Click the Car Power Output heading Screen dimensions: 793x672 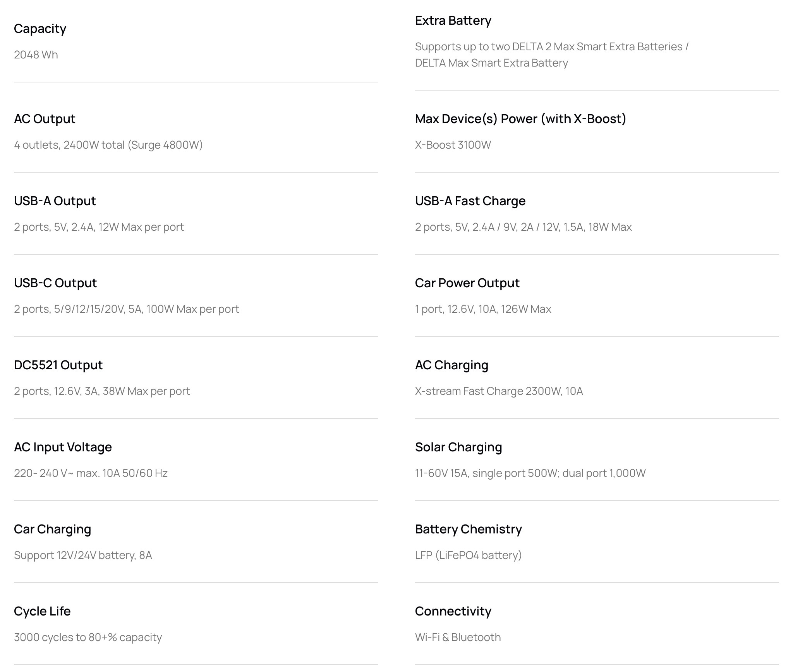467,283
